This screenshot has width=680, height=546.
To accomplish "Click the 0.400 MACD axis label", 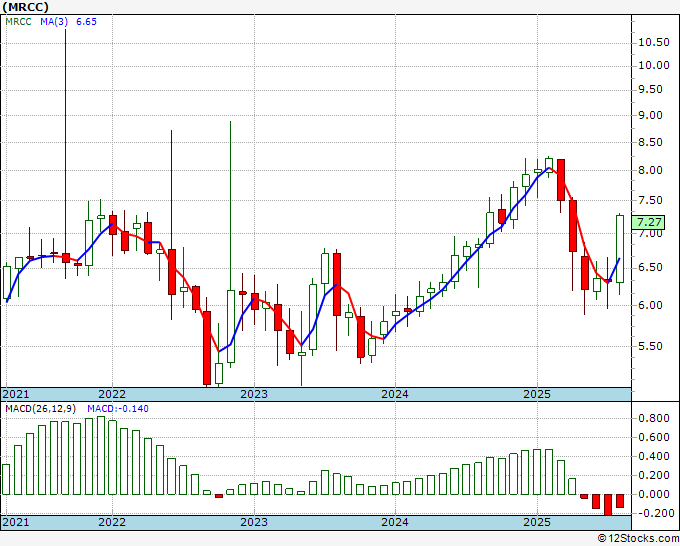I will [x=654, y=456].
